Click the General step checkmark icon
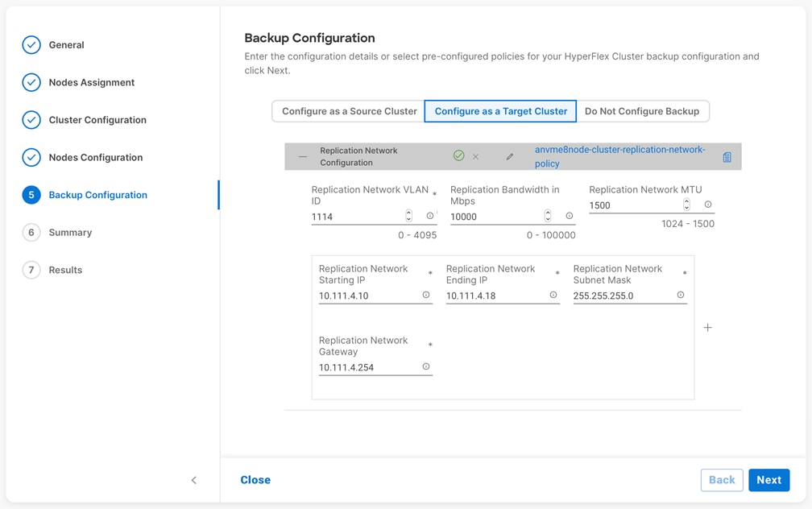Image resolution: width=812 pixels, height=509 pixels. (31, 45)
